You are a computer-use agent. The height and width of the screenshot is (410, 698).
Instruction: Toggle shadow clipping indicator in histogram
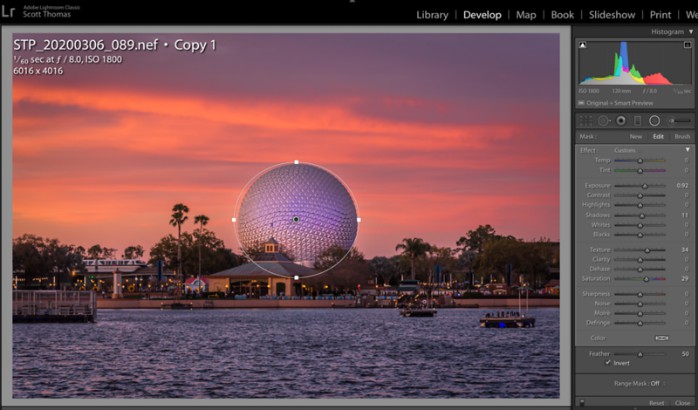582,45
